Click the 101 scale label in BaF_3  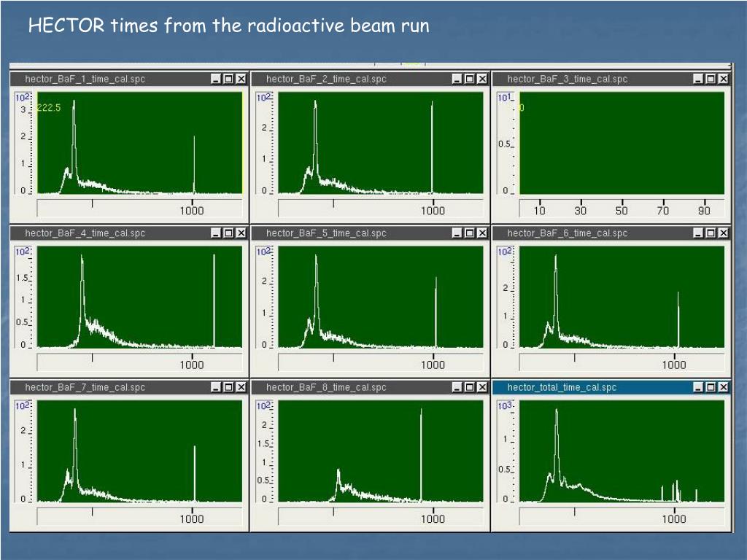(504, 98)
